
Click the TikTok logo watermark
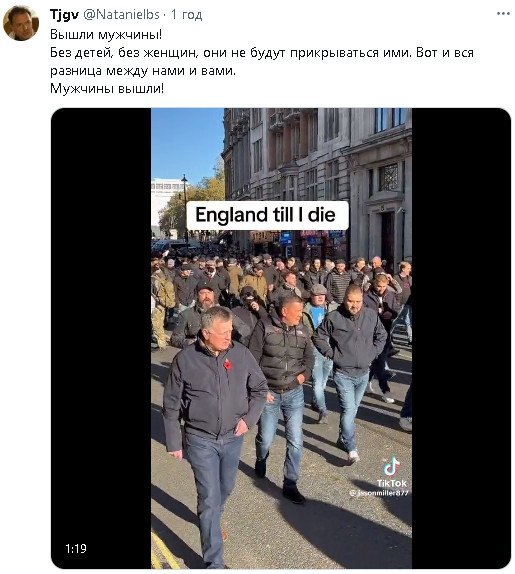tap(392, 472)
